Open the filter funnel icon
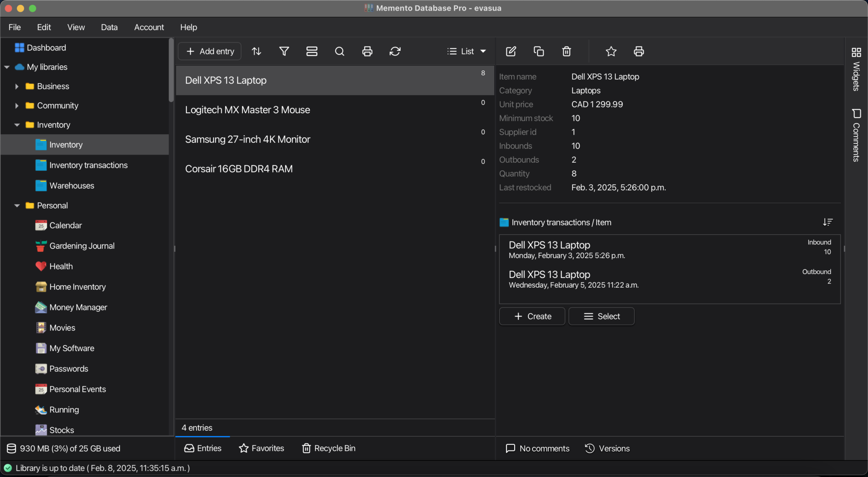This screenshot has width=868, height=477. (284, 51)
